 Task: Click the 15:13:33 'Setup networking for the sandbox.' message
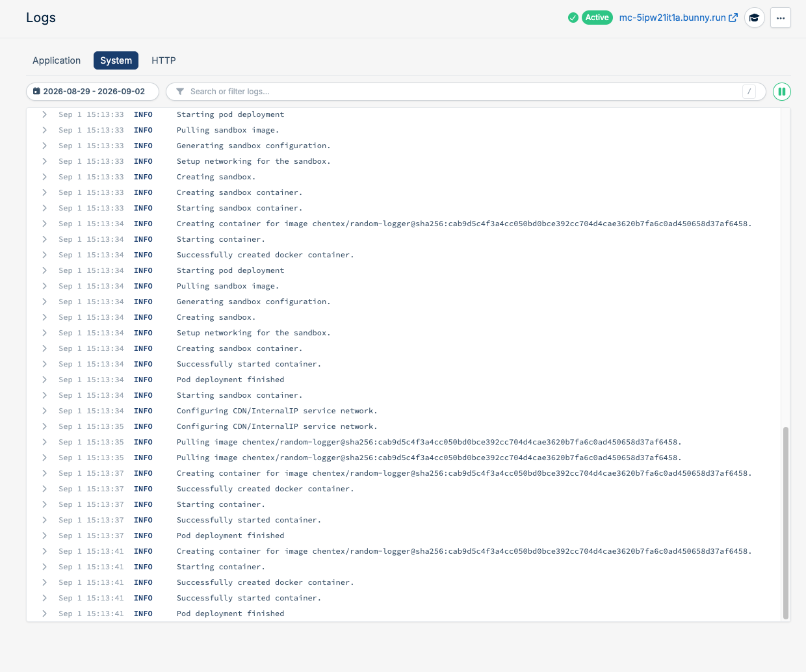[x=253, y=161]
